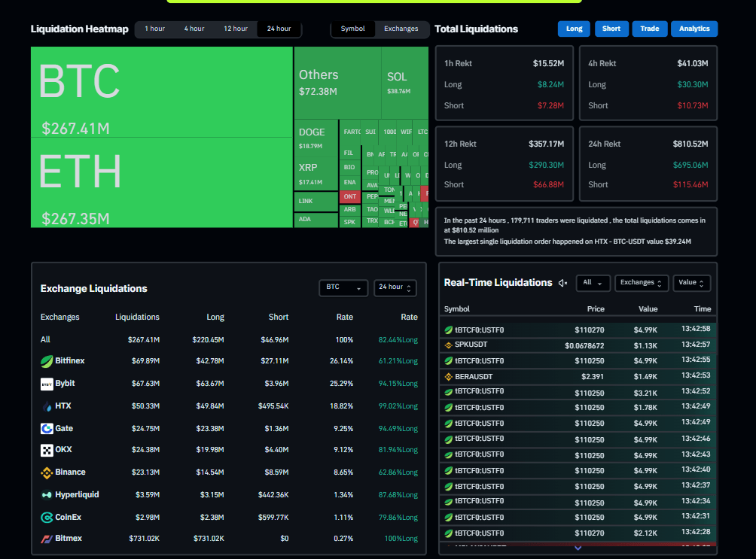756x559 pixels.
Task: Click the Bitfinex exchange logo icon
Action: pyautogui.click(x=47, y=361)
